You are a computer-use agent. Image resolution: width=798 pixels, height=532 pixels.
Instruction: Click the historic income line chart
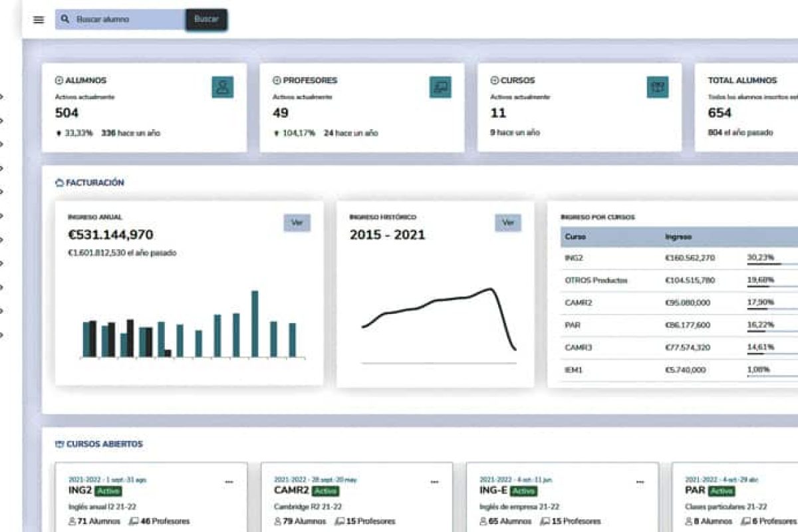439,319
